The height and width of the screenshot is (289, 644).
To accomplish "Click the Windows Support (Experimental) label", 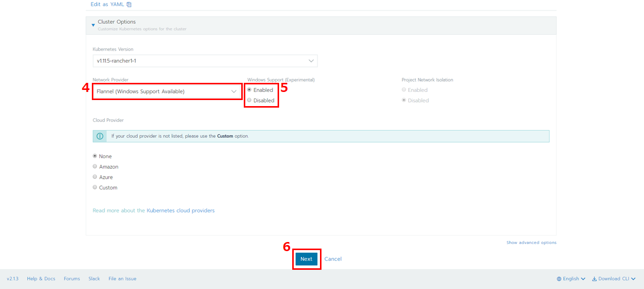I will pos(281,80).
